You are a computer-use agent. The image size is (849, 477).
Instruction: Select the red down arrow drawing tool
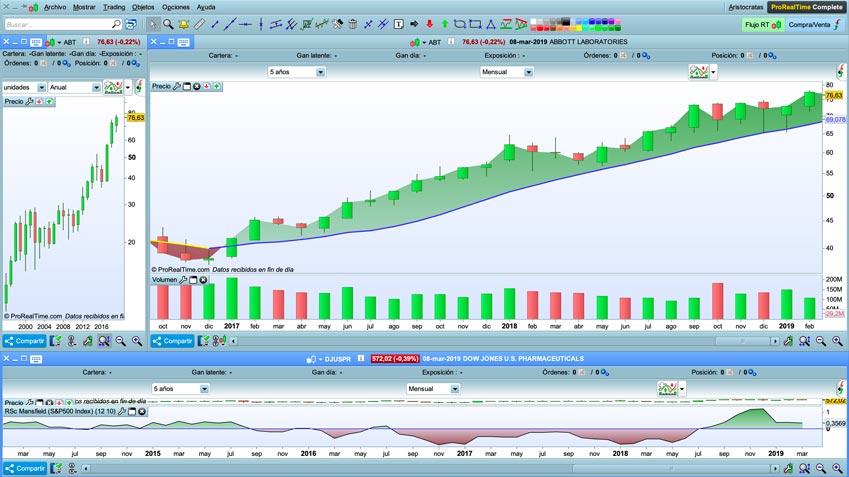[x=429, y=24]
